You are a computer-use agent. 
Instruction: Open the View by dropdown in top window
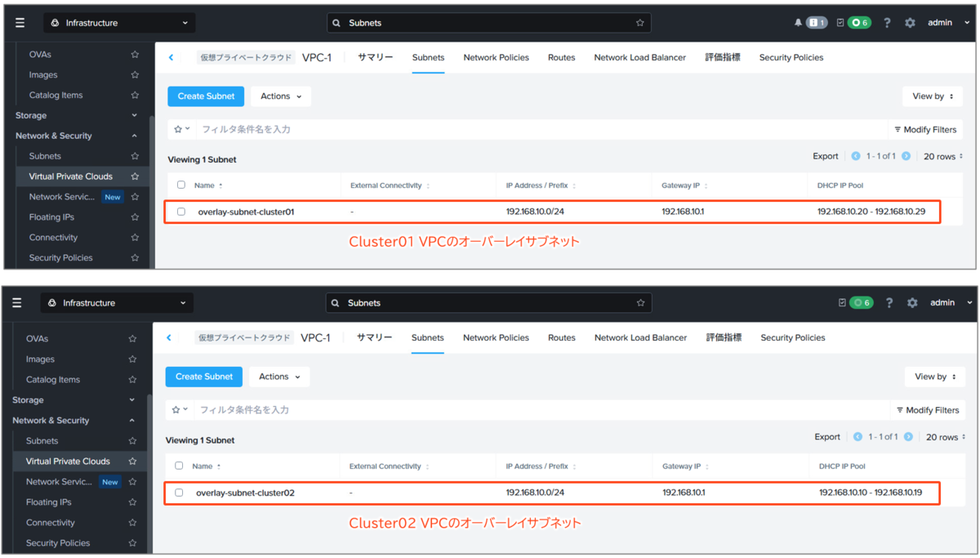click(x=933, y=96)
